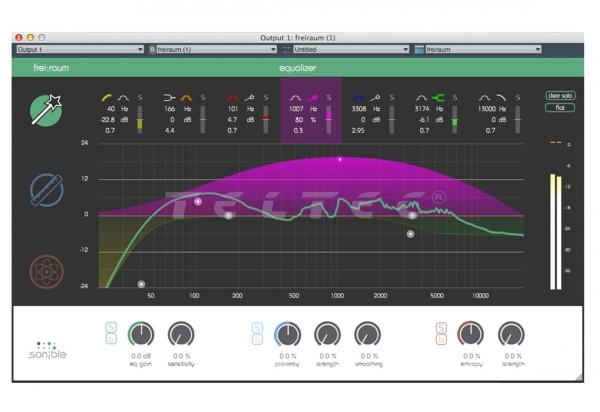The image size is (600, 412).
Task: Choose the orange bell filter shape at 166 Hz
Action: pos(186,97)
